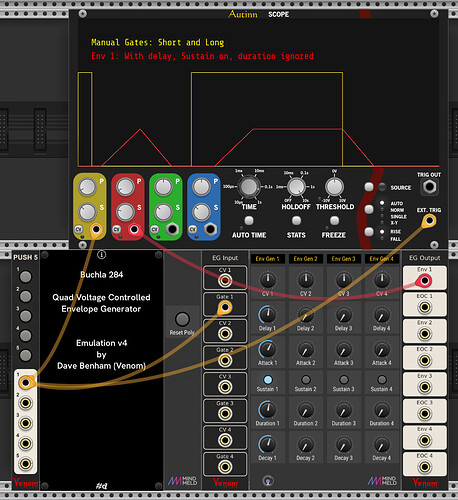Toggle the AUTO TIME button
This screenshot has width=458, height=500.
[x=249, y=221]
